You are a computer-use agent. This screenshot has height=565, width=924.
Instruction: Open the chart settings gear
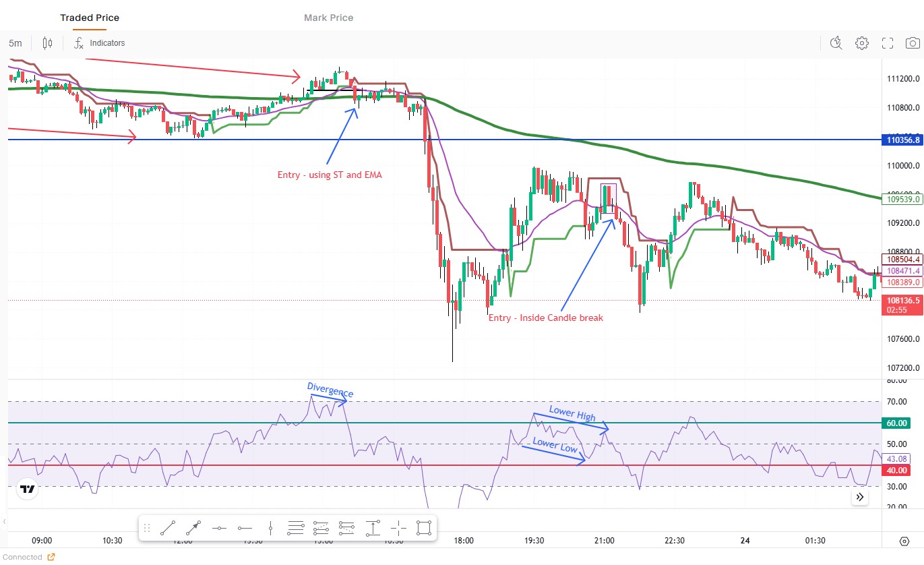point(861,43)
